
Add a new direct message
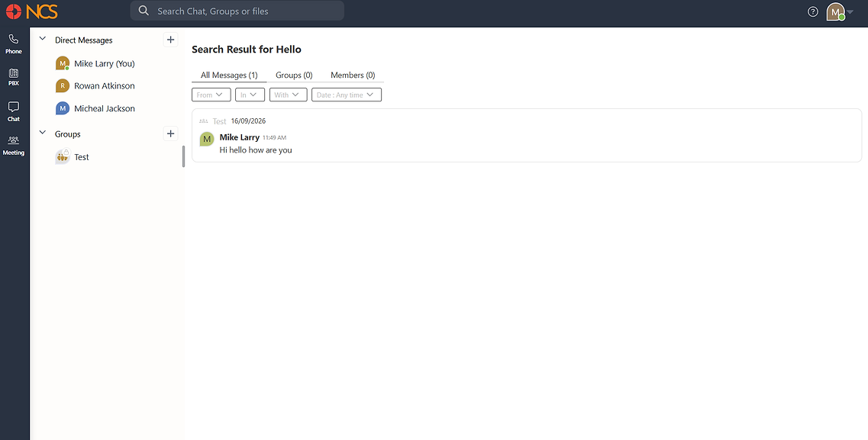pos(170,39)
